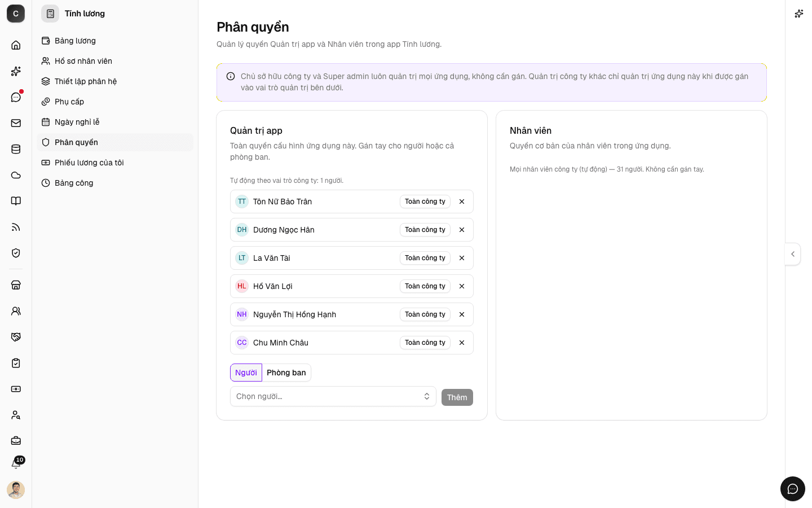This screenshot has height=508, width=812.
Task: Remove Dương Ngọc Hân from app admins
Action: 462,230
